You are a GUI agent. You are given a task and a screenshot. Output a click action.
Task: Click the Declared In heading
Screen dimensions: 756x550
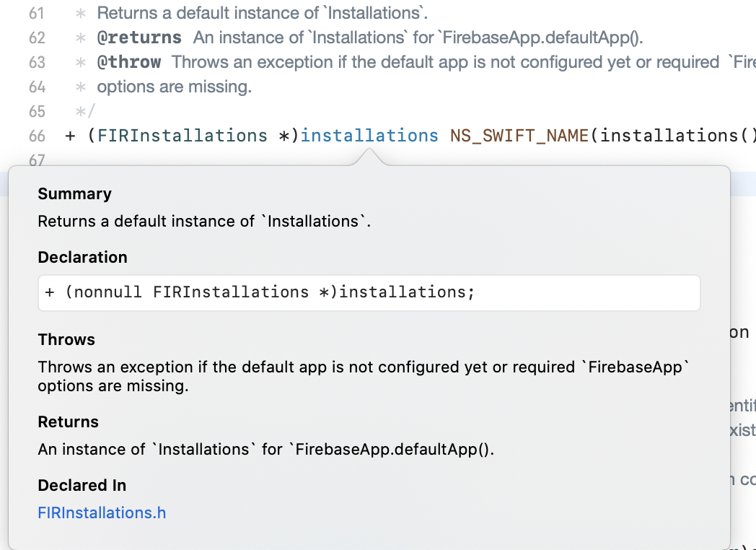coord(82,486)
